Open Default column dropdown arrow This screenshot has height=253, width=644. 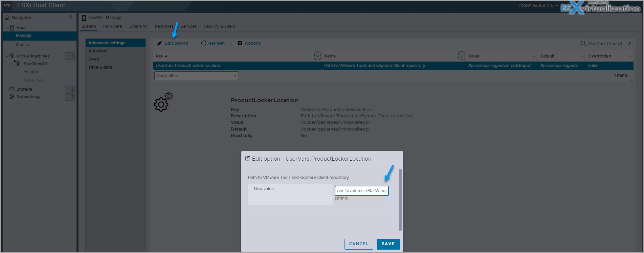(x=582, y=56)
